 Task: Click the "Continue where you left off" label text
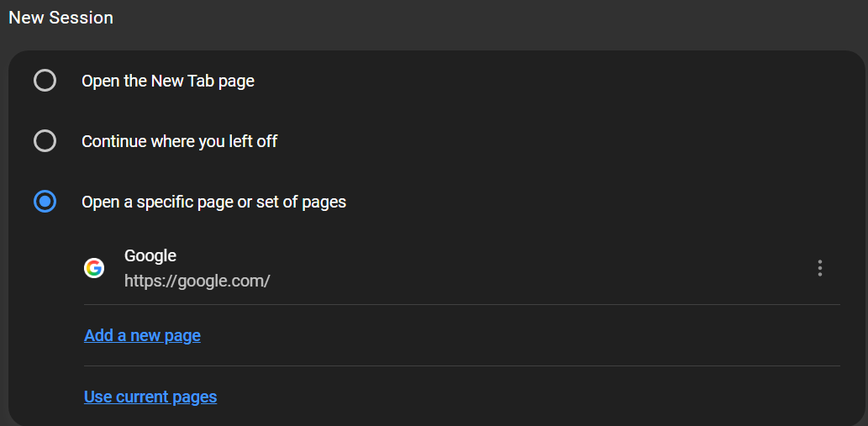[179, 141]
